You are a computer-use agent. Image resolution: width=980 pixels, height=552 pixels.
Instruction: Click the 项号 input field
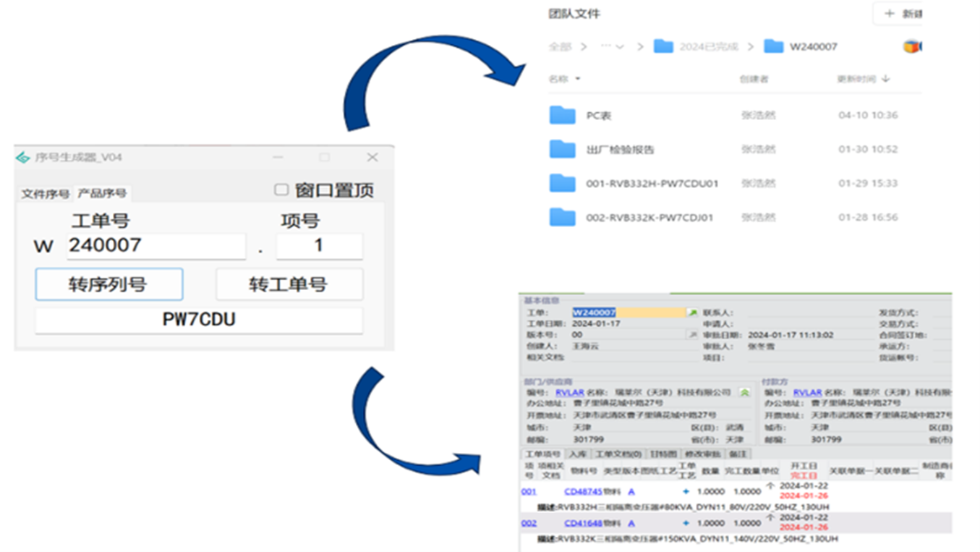(x=318, y=246)
